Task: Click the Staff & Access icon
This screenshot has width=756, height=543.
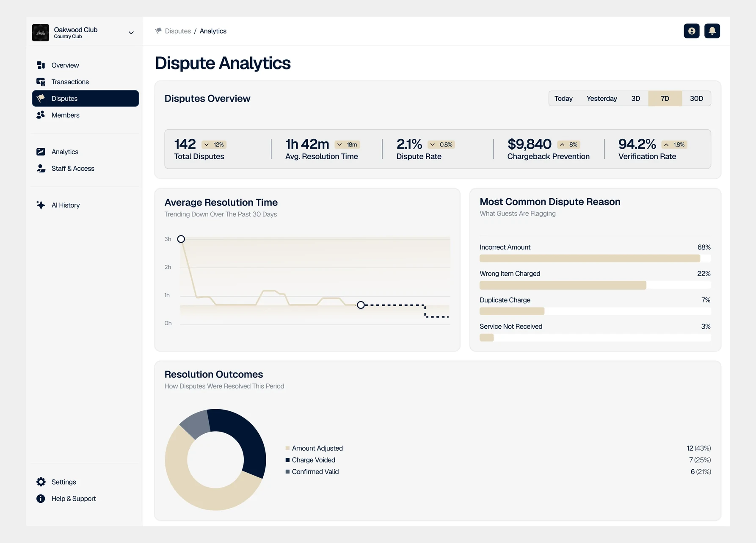Action: tap(41, 168)
